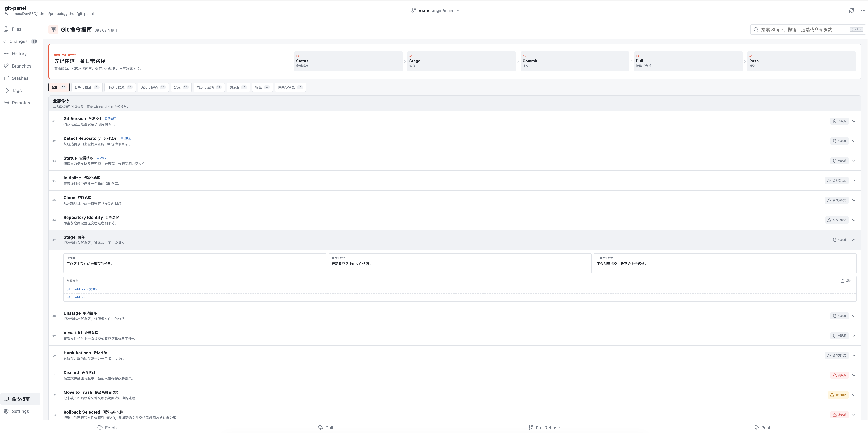Click the copy clipboard icon for Stage commands
Image resolution: width=868 pixels, height=433 pixels.
tap(842, 281)
